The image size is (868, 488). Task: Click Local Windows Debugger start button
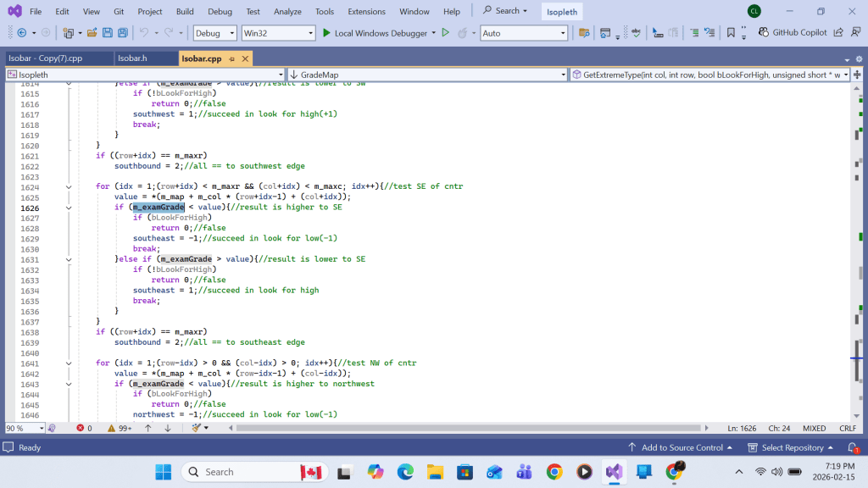(x=375, y=33)
